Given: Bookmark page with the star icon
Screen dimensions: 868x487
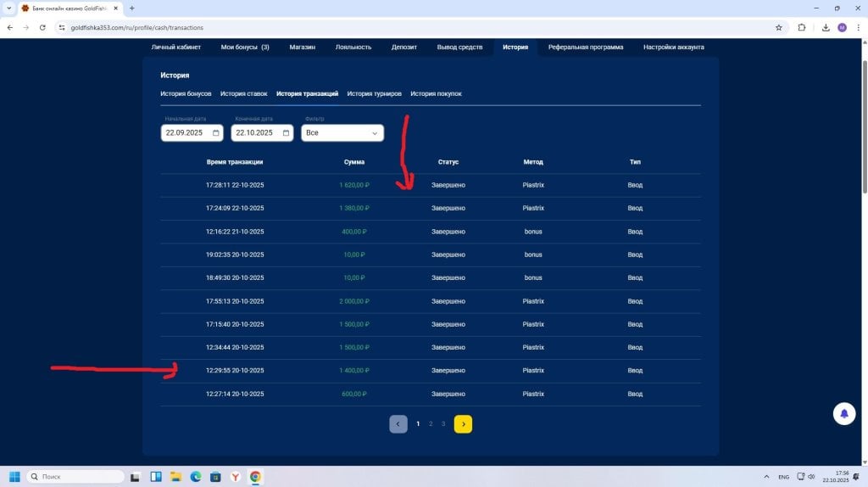Looking at the screenshot, I should [779, 27].
